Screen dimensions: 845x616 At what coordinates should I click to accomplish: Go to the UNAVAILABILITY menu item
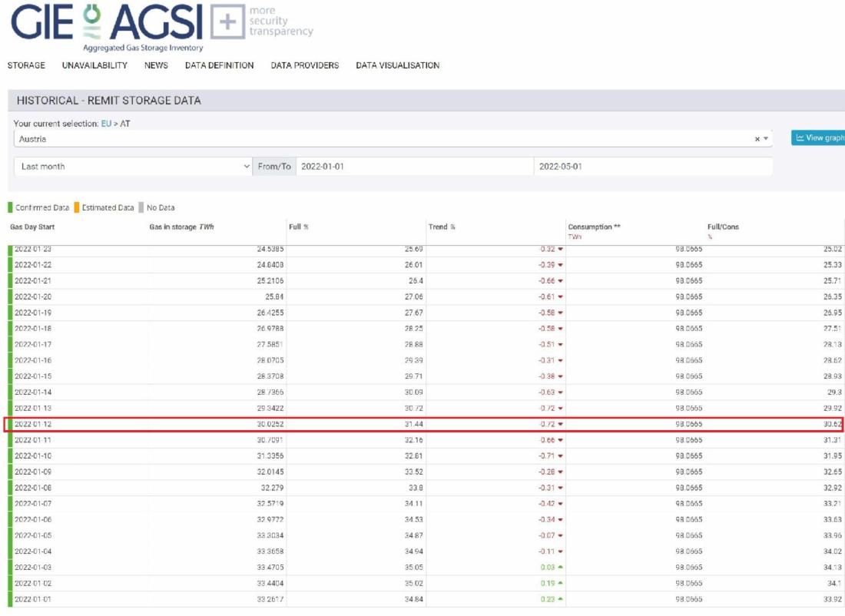[94, 65]
